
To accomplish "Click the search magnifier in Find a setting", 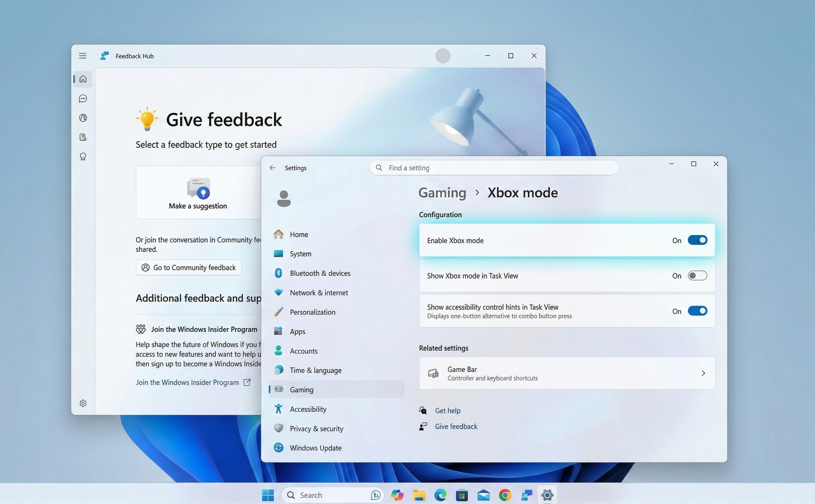I will (379, 168).
